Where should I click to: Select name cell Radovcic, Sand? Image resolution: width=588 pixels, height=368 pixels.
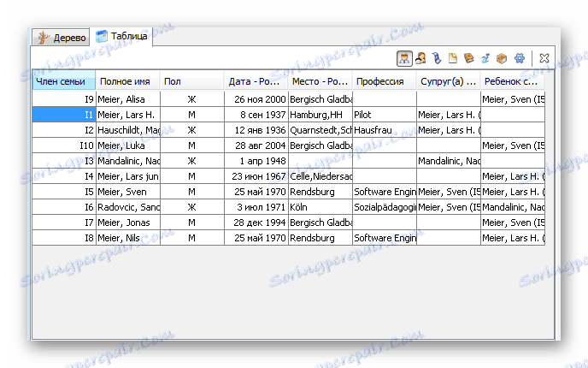click(128, 207)
